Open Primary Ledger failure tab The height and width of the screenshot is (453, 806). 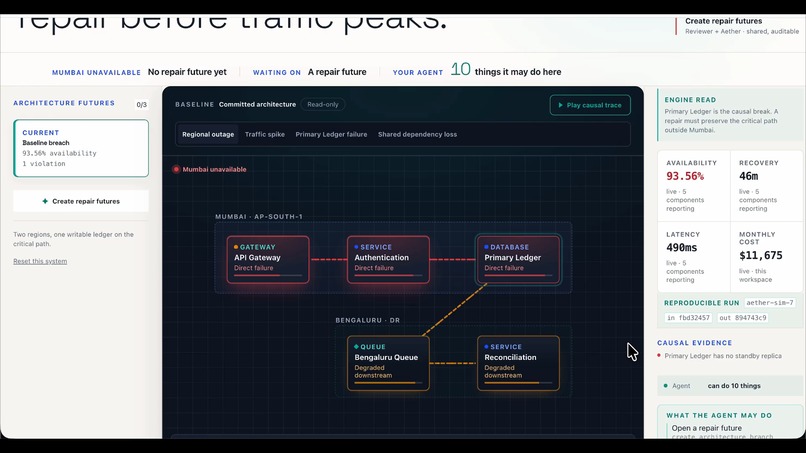click(x=331, y=134)
